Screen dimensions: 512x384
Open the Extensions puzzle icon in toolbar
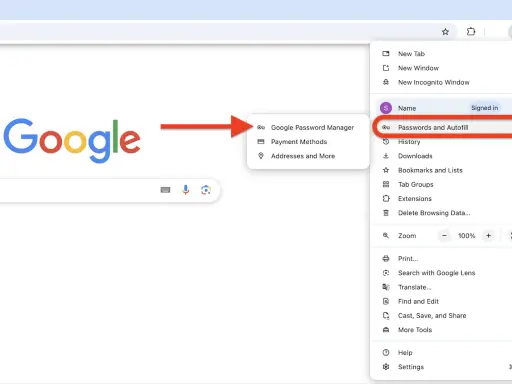point(471,32)
